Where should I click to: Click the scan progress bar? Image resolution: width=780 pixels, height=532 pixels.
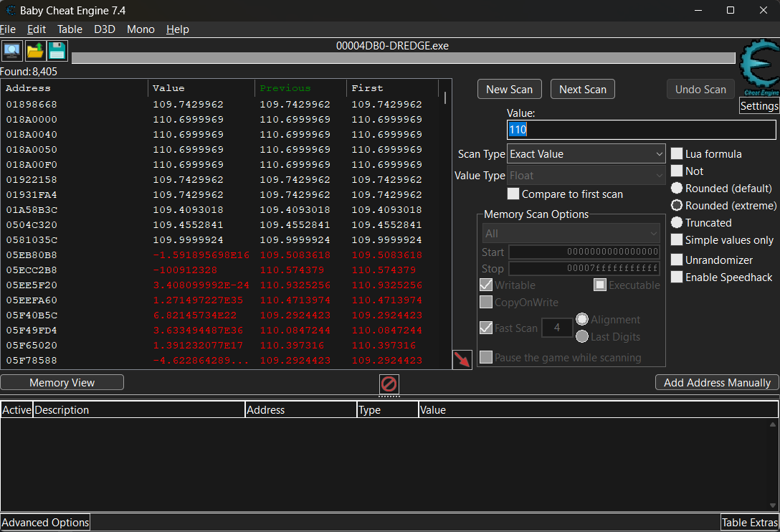click(x=404, y=58)
